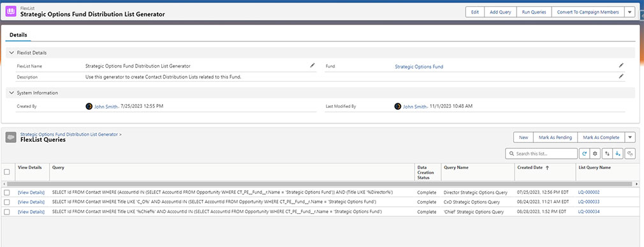Click the Edit button

(475, 12)
